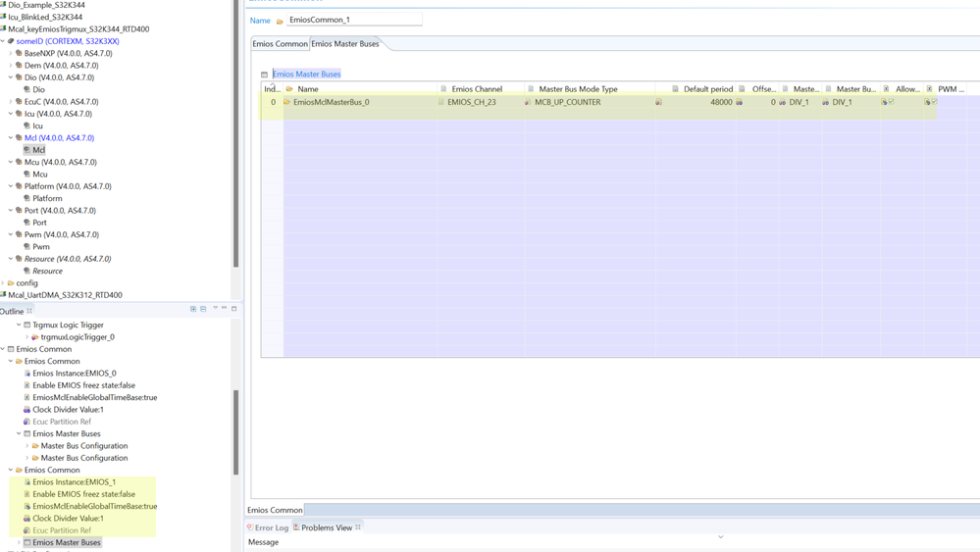Image resolution: width=980 pixels, height=552 pixels.
Task: Click the config folder icon
Action: [11, 283]
